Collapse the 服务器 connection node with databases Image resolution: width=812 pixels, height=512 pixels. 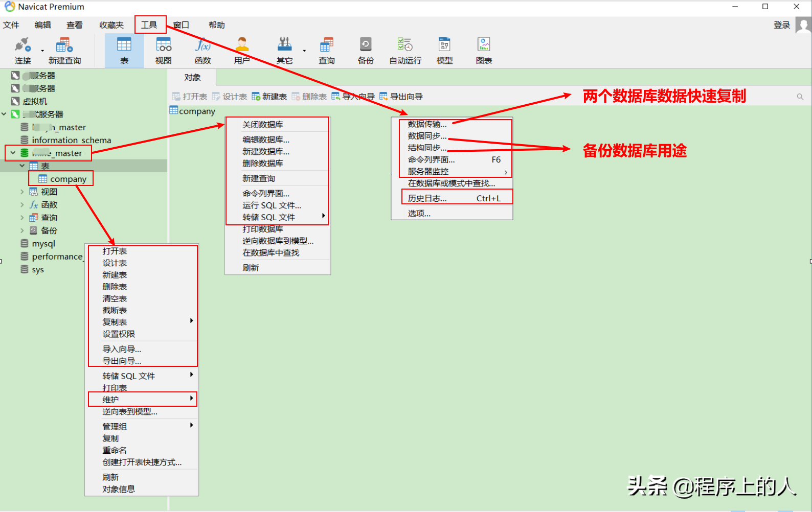(x=4, y=114)
